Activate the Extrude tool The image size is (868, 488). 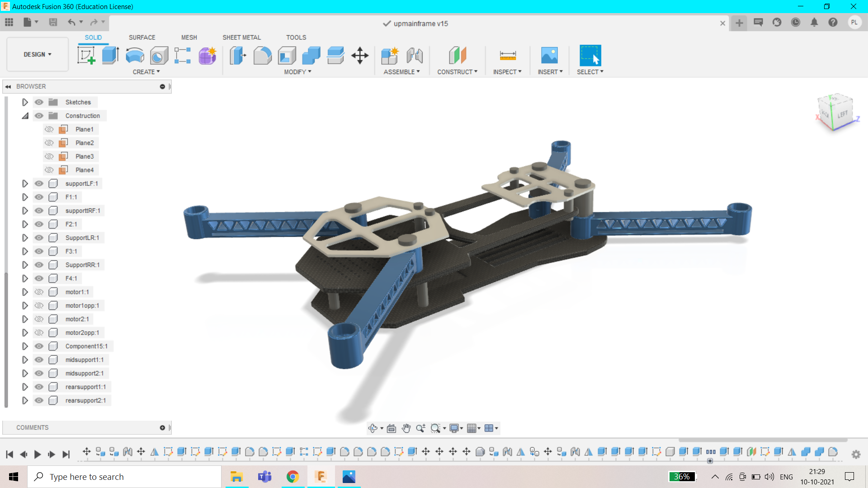[110, 55]
